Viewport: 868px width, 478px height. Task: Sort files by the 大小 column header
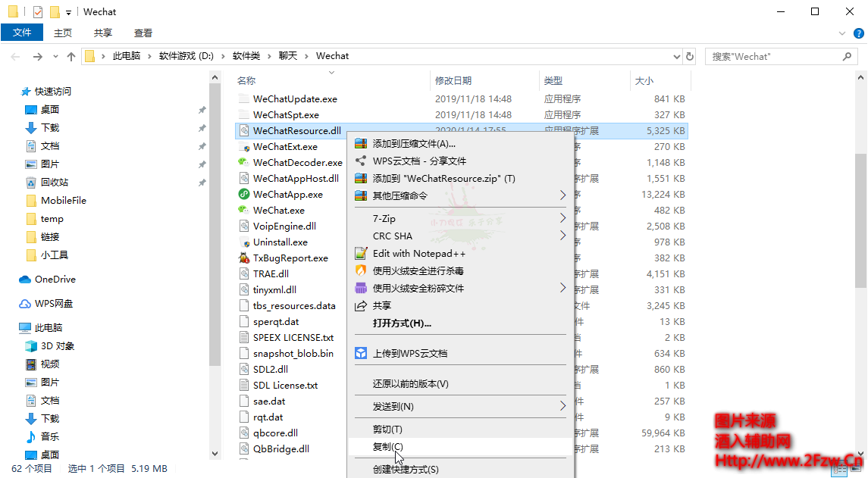tap(660, 81)
